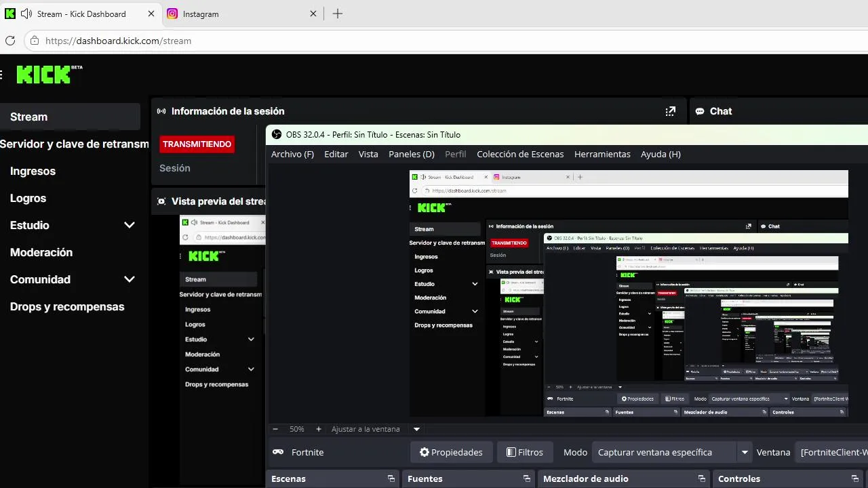Open Moderación in Kick sidebar
This screenshot has width=868, height=488.
(41, 252)
